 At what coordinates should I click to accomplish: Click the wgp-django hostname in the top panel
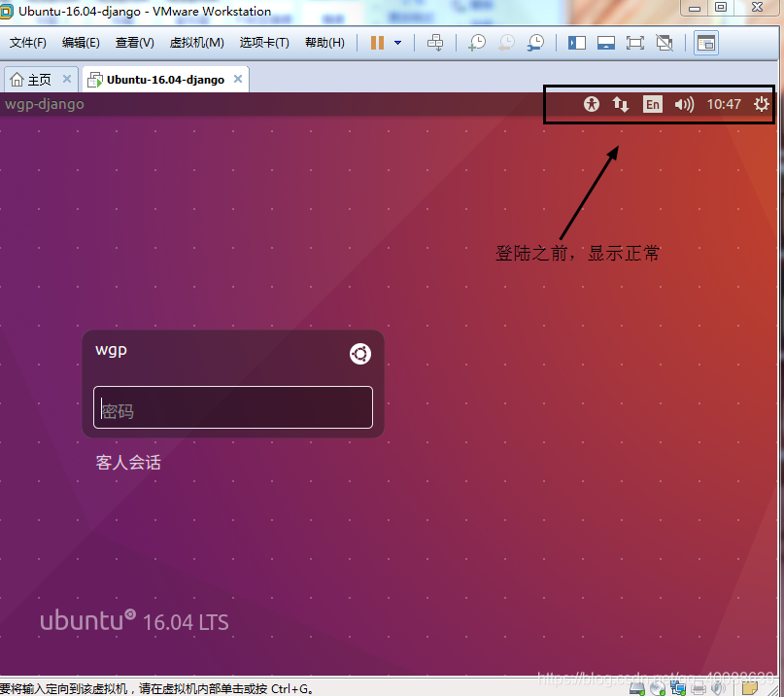pos(45,104)
